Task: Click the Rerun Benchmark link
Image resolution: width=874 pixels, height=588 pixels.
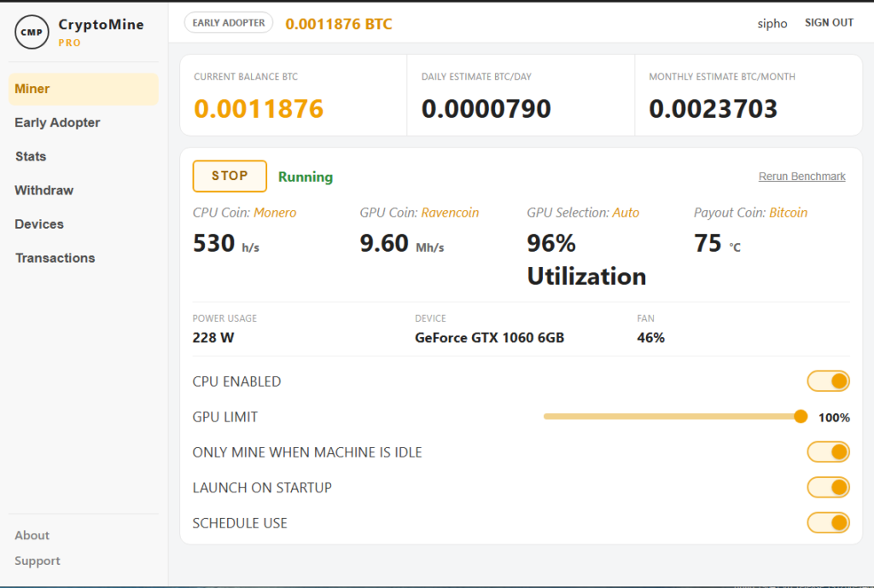Action: tap(801, 177)
